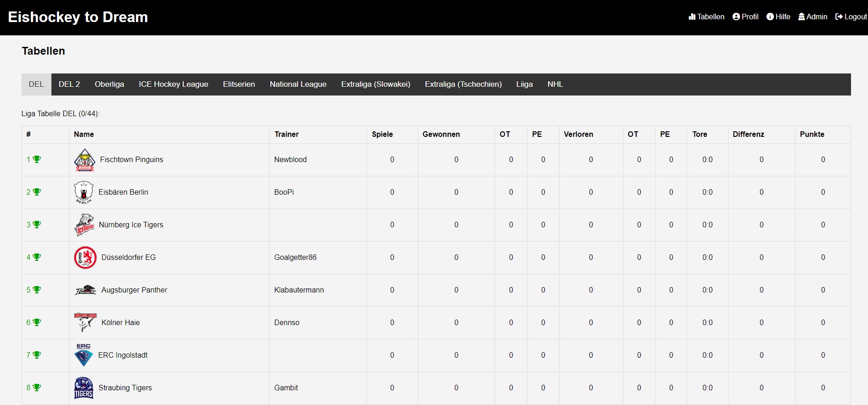Click the green trophy icon in rank 1
Image resolution: width=868 pixels, height=405 pixels.
click(37, 159)
